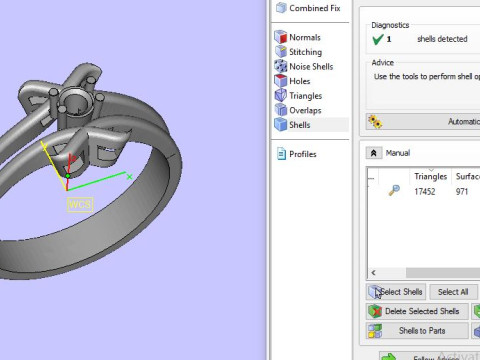Click the Follow Advice button
Viewport: 480px width, 360px height.
coord(430,356)
